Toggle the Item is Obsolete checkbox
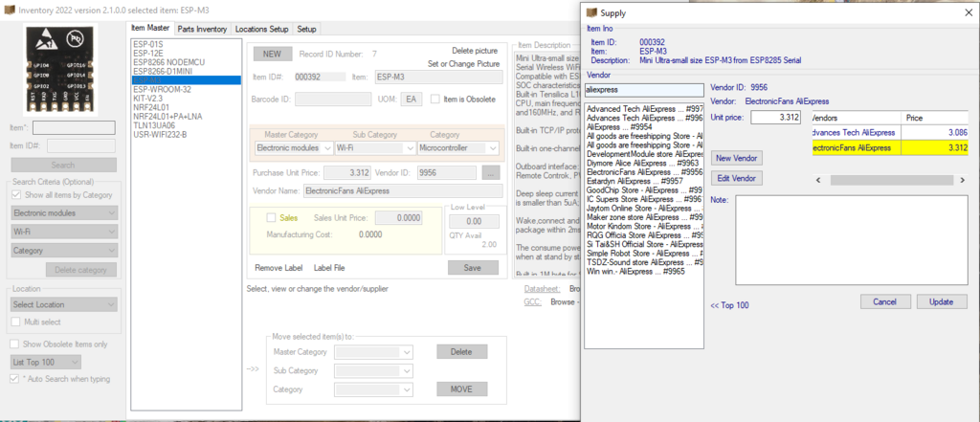 [x=435, y=99]
